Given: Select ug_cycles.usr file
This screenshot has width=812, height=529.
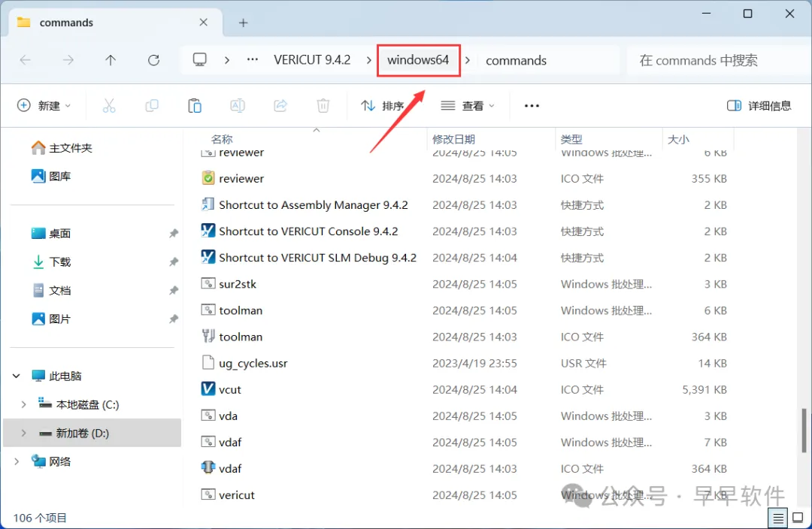Looking at the screenshot, I should coord(253,363).
